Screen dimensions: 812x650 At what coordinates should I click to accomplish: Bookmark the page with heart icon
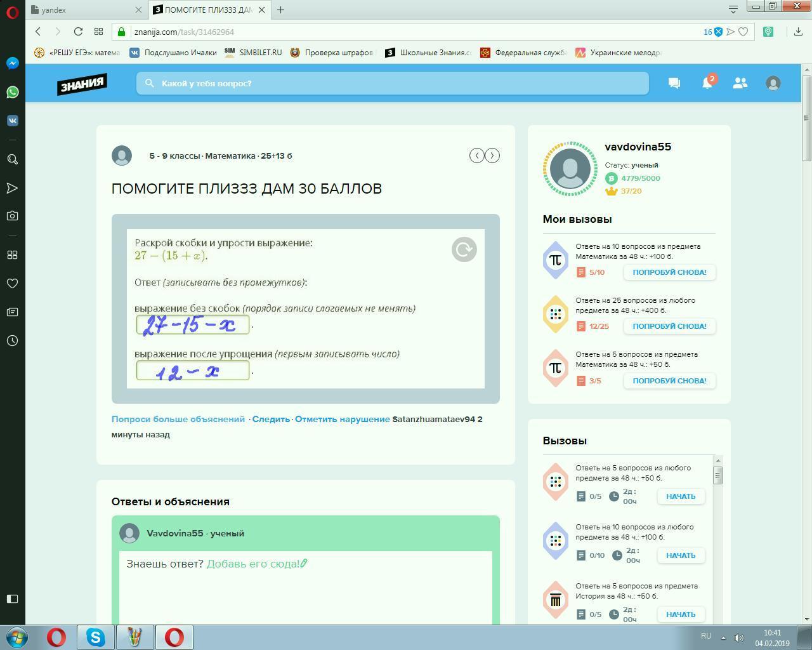tap(743, 32)
